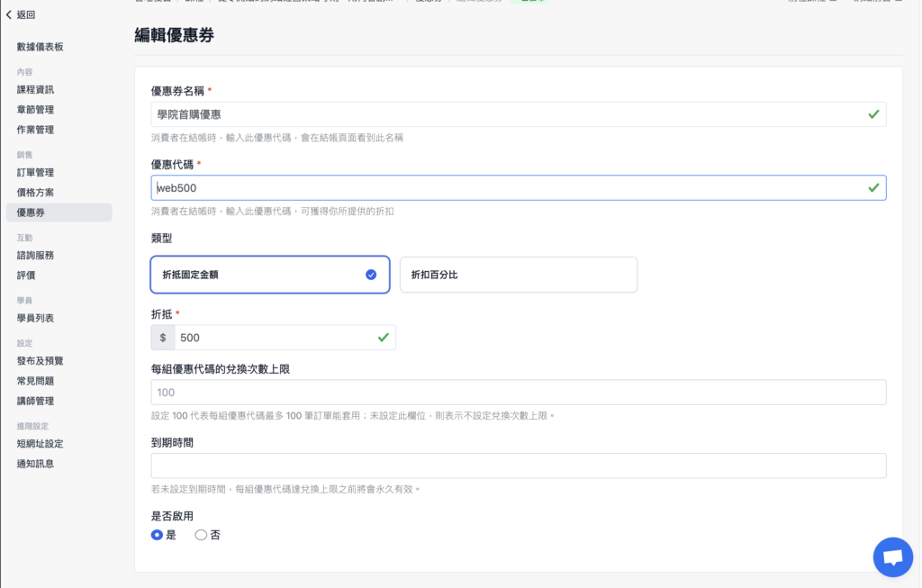The image size is (922, 588).
Task: Click green check in 優惠代碼 field
Action: (x=873, y=187)
